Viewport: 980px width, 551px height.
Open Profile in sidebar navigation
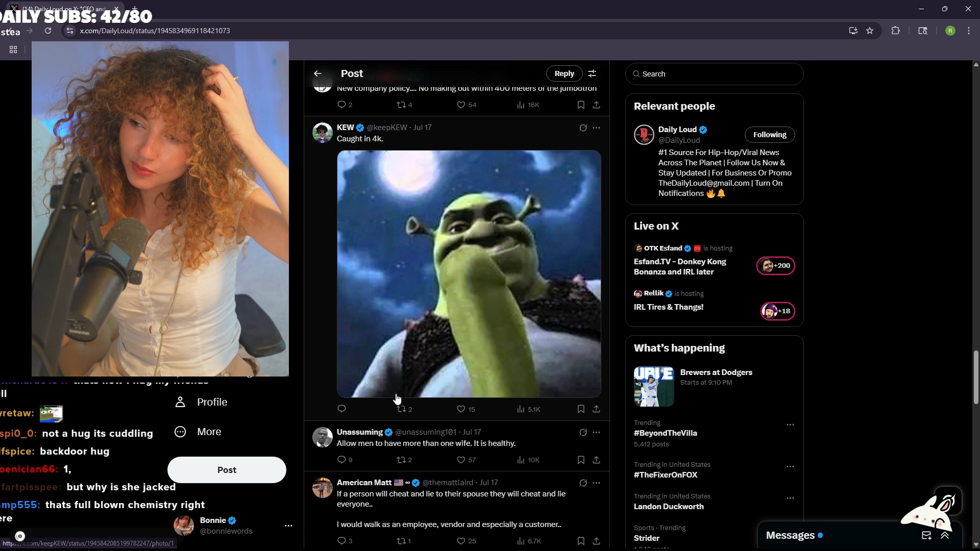coord(202,402)
